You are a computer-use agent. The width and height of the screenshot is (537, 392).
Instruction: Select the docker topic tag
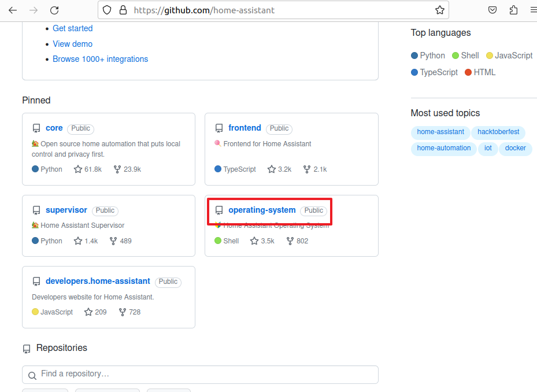pos(516,148)
